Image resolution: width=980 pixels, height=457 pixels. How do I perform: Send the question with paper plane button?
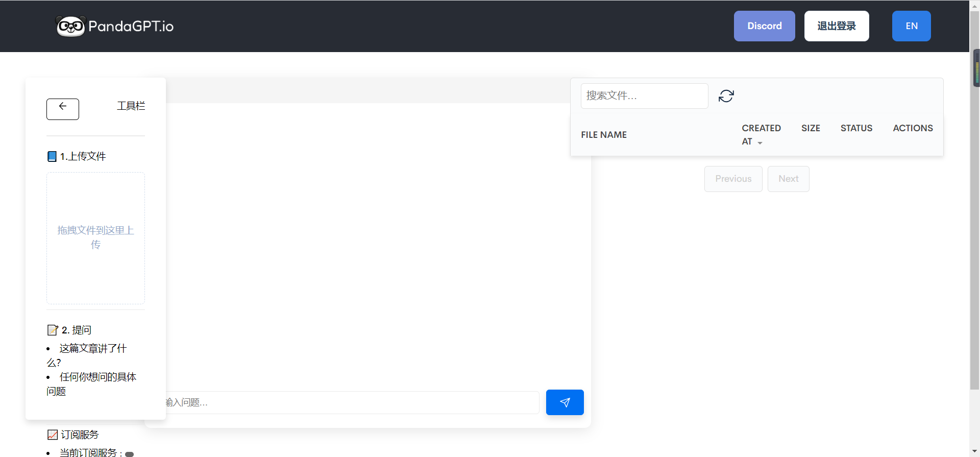click(x=565, y=402)
